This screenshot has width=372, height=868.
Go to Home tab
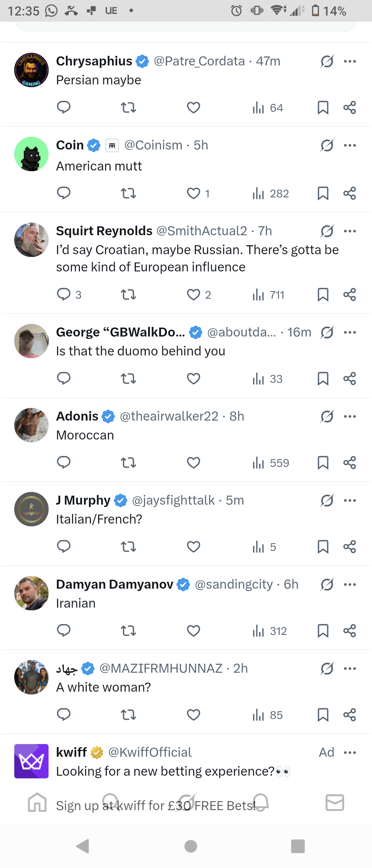(38, 804)
